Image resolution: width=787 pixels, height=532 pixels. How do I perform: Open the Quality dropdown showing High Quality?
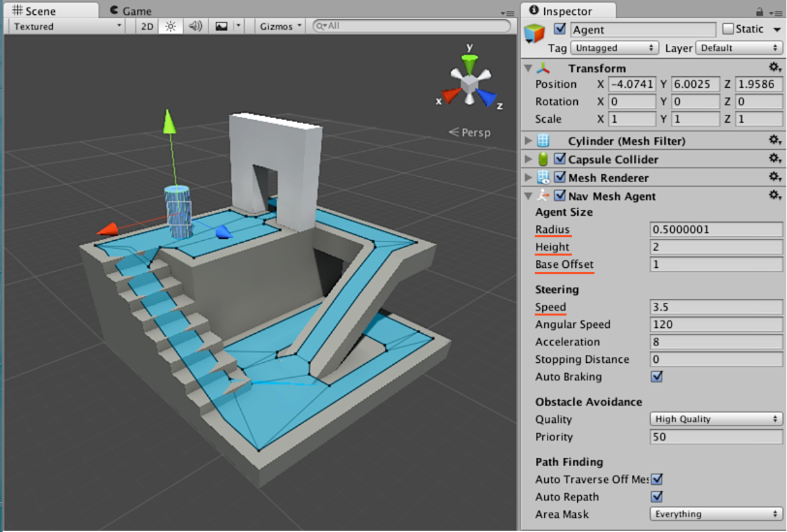pos(716,419)
